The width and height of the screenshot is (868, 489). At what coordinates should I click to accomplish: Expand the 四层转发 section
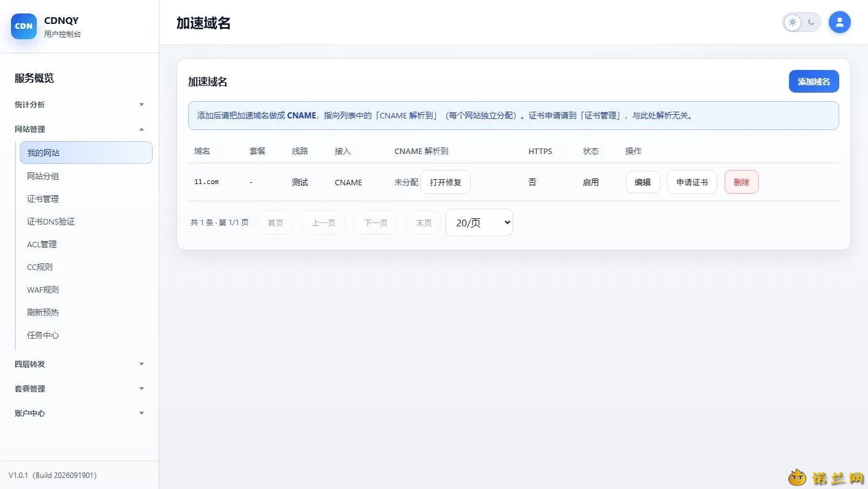[80, 364]
